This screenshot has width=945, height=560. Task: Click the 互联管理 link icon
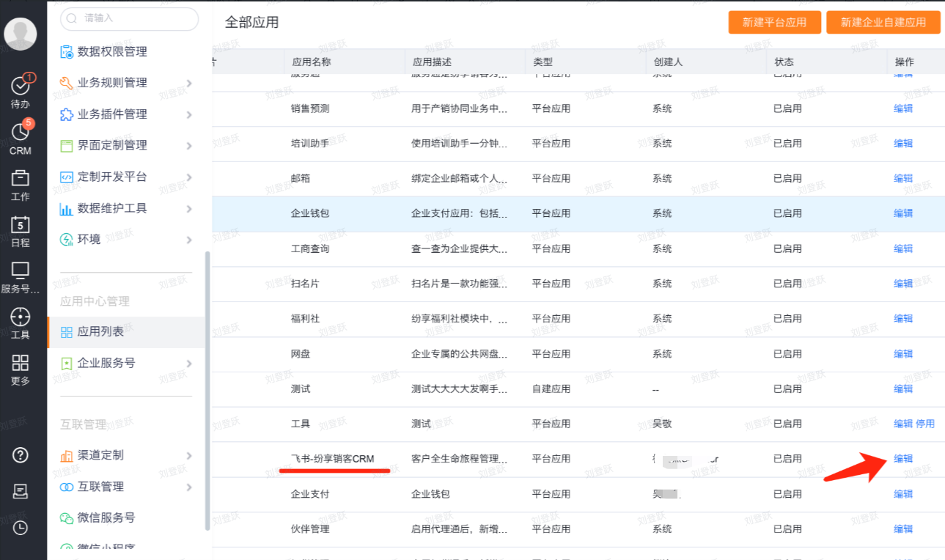[67, 487]
